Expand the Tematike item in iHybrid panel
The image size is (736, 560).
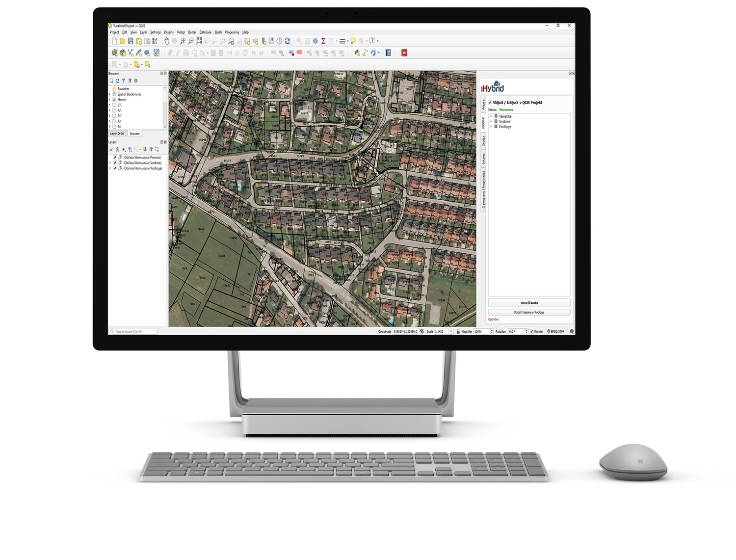491,116
